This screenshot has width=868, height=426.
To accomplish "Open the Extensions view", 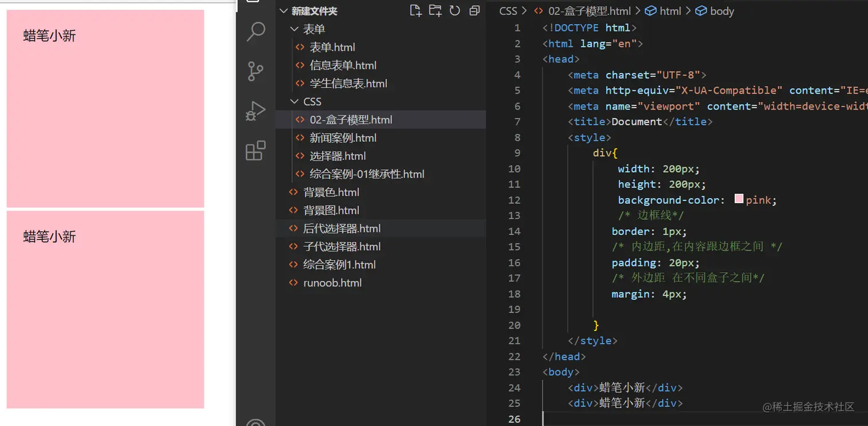I will pos(255,150).
